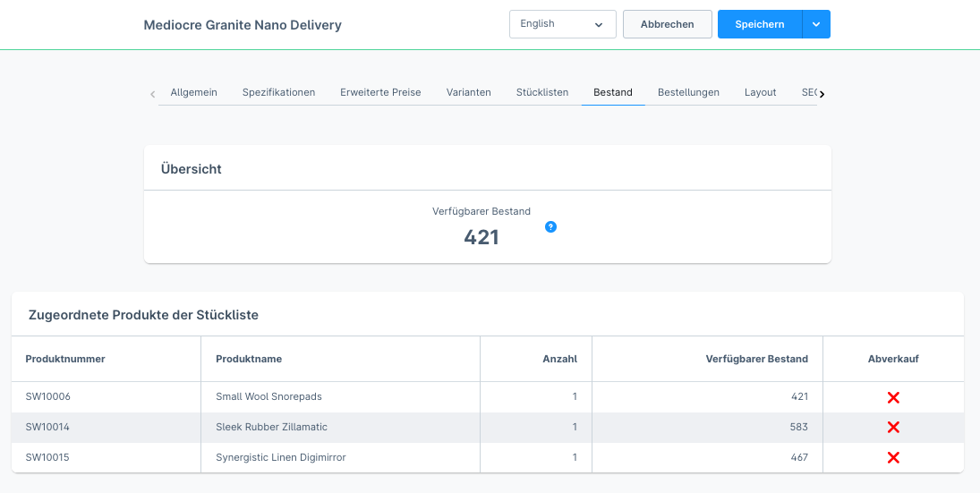
Task: Click the Speichern button
Action: (759, 24)
